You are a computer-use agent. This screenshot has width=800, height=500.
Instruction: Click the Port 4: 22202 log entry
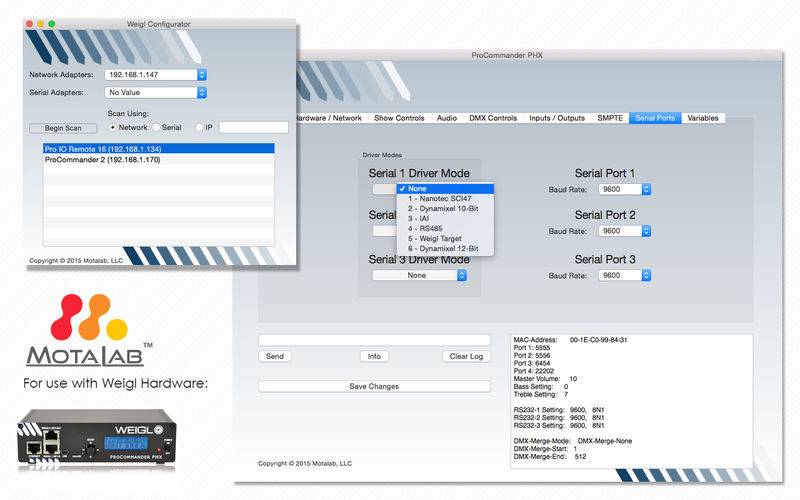[x=534, y=371]
